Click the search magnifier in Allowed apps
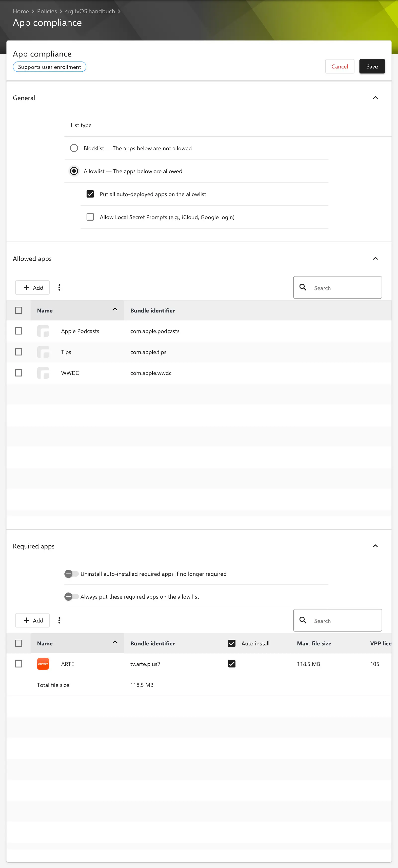 pyautogui.click(x=303, y=287)
